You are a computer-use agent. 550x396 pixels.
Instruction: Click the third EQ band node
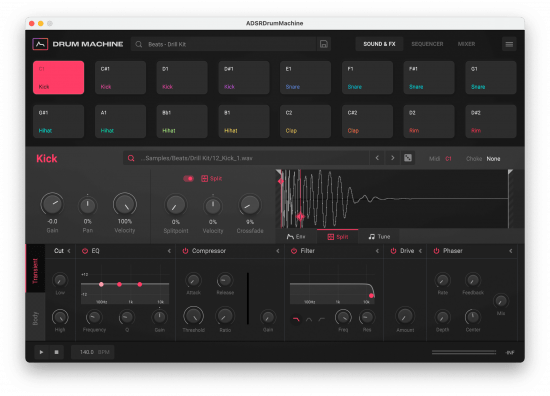140,284
